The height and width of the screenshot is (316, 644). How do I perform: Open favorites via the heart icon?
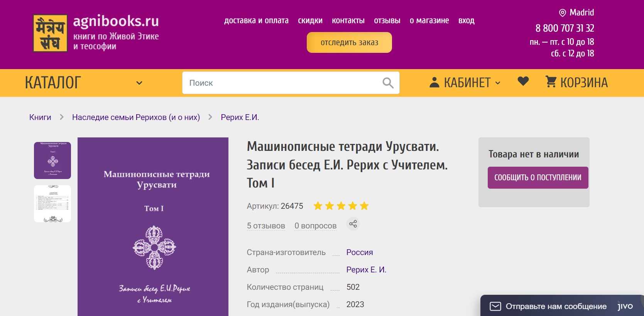[523, 81]
